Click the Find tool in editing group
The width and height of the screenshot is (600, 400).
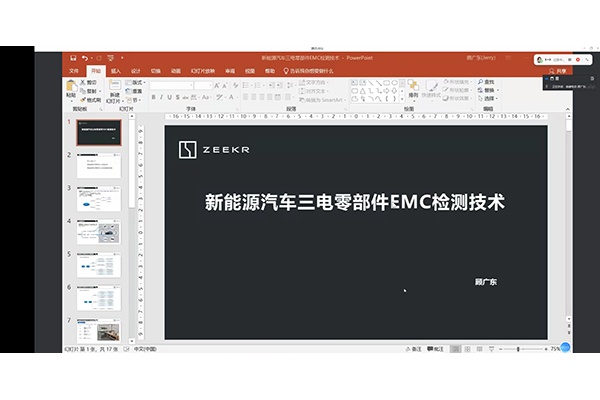487,81
